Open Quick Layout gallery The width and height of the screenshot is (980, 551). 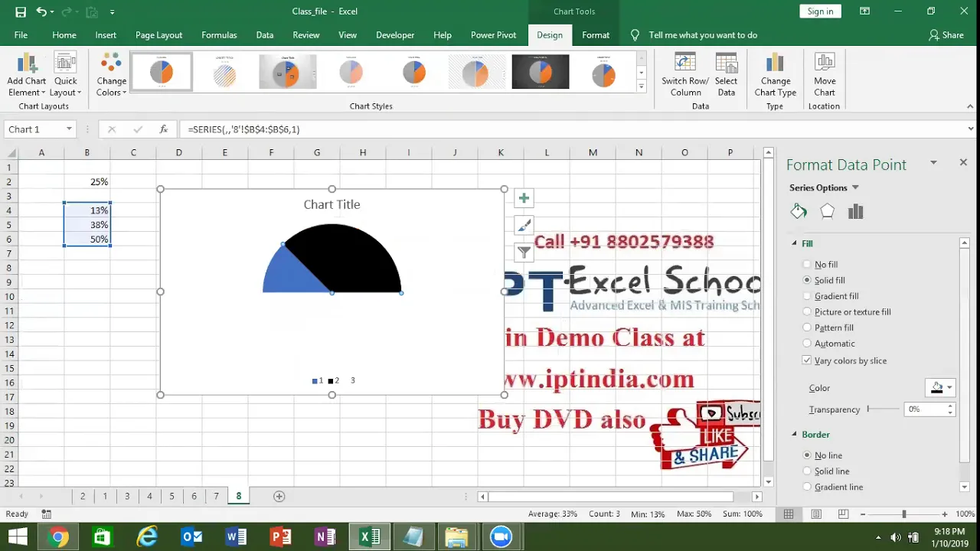[x=66, y=74]
